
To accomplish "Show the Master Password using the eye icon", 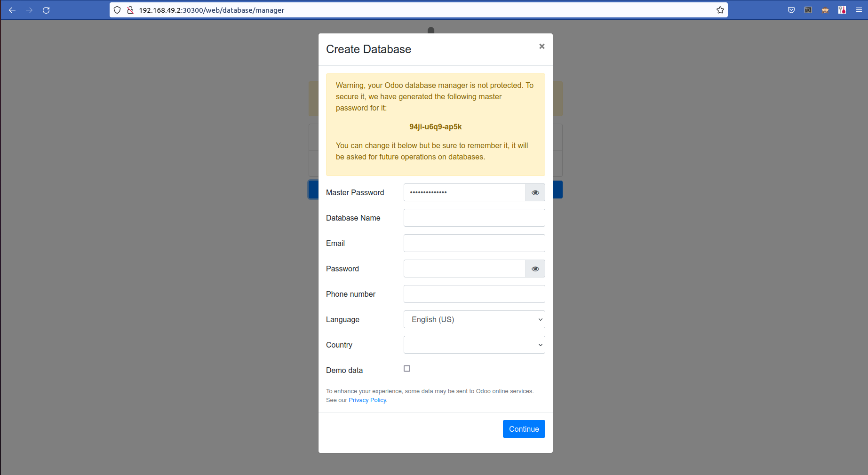I will click(535, 192).
